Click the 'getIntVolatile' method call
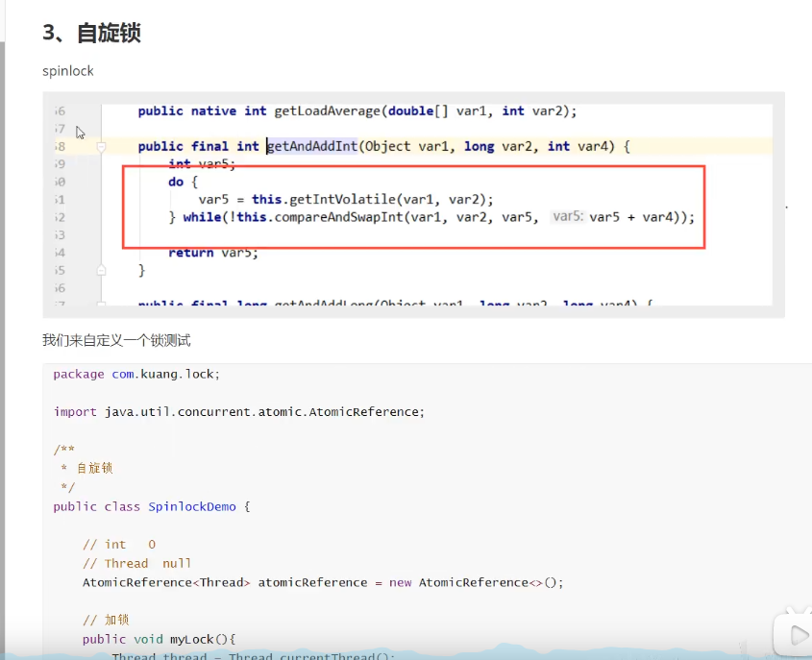Image resolution: width=812 pixels, height=660 pixels. pyautogui.click(x=342, y=199)
